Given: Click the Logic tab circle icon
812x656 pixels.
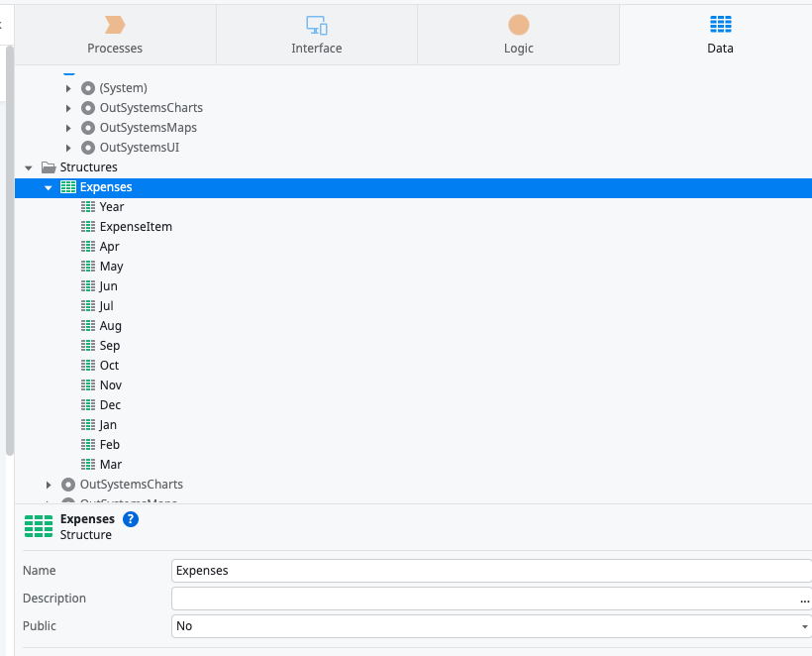Looking at the screenshot, I should point(518,25).
